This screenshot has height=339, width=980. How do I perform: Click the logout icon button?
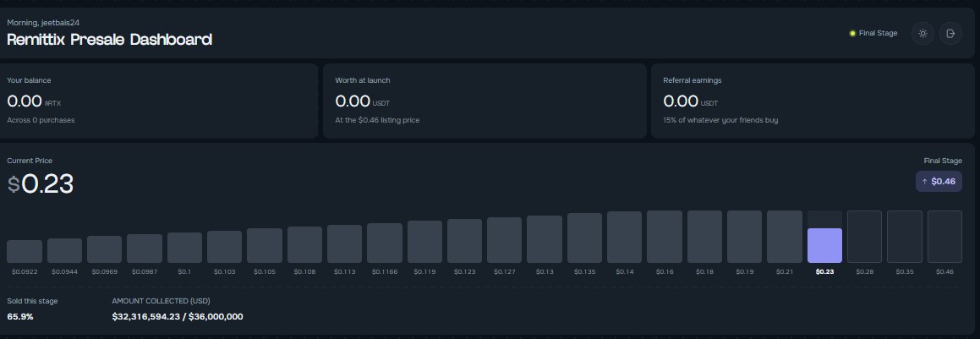[950, 33]
